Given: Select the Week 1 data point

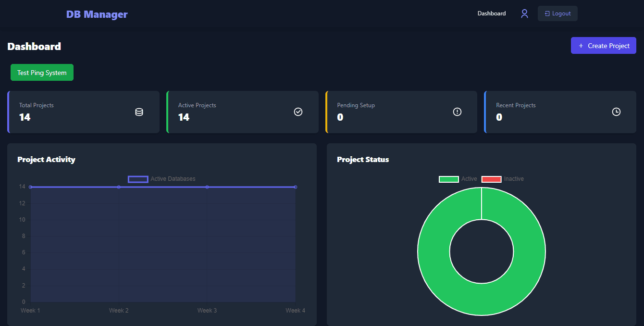Looking at the screenshot, I should coord(31,187).
